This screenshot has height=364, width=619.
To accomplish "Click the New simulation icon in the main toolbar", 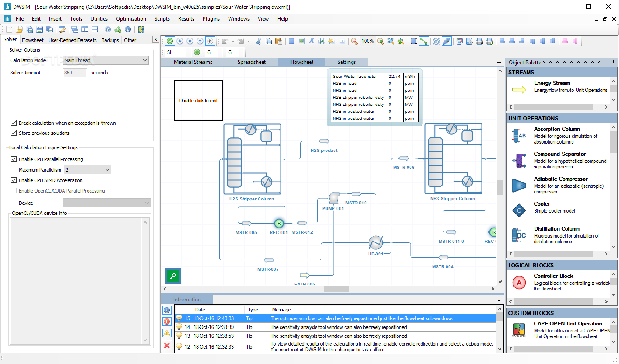I will 9,29.
